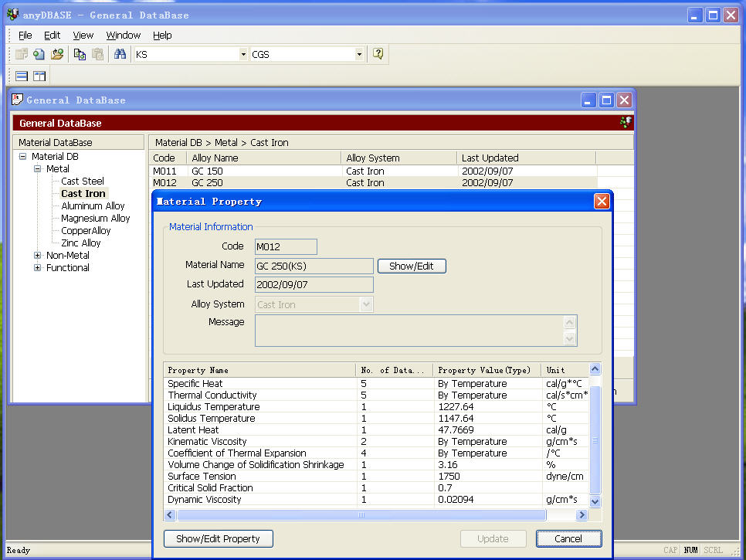Select Magnesium Alloy in the tree
746x560 pixels.
pos(95,219)
